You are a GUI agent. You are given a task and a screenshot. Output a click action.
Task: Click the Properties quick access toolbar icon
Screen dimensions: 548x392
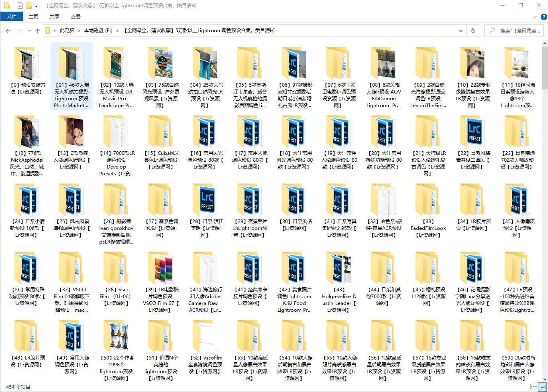click(20, 6)
